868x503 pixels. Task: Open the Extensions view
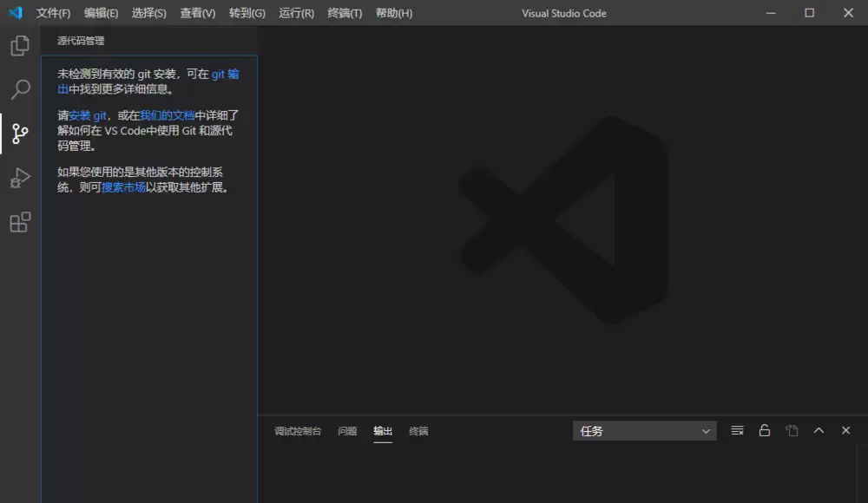(19, 222)
